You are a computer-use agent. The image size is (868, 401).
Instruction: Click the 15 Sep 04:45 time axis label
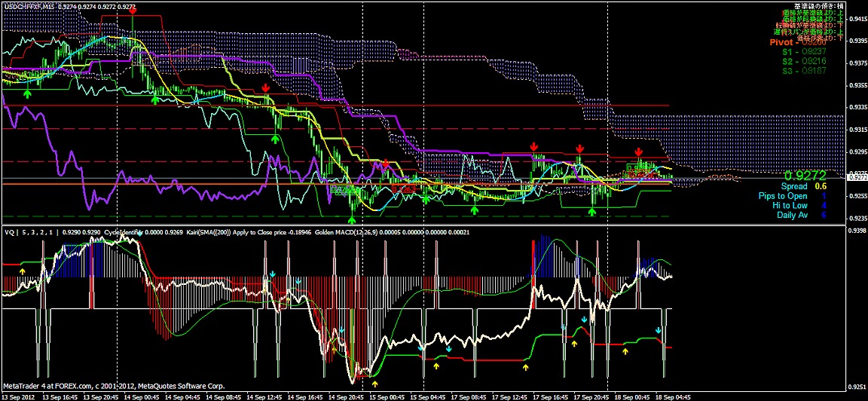[429, 396]
